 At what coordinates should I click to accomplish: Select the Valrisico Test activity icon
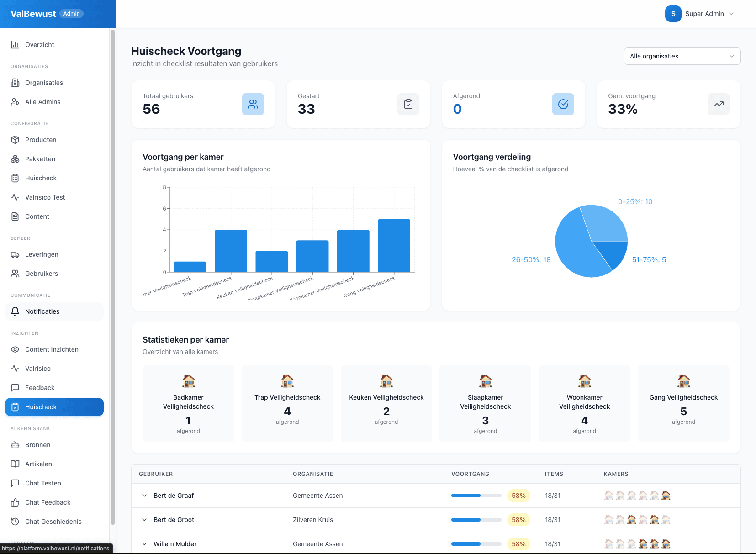pyautogui.click(x=15, y=197)
